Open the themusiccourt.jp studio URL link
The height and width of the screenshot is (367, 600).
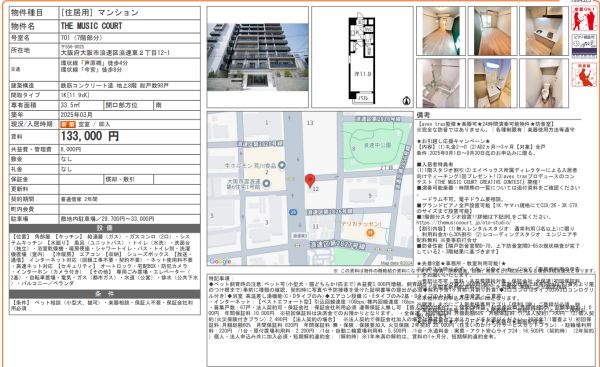click(x=464, y=222)
